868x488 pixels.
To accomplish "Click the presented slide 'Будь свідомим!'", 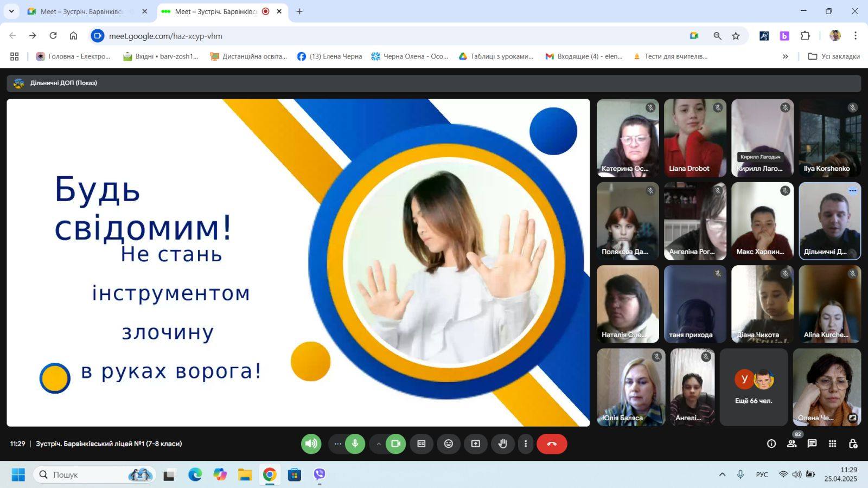I will pyautogui.click(x=298, y=262).
